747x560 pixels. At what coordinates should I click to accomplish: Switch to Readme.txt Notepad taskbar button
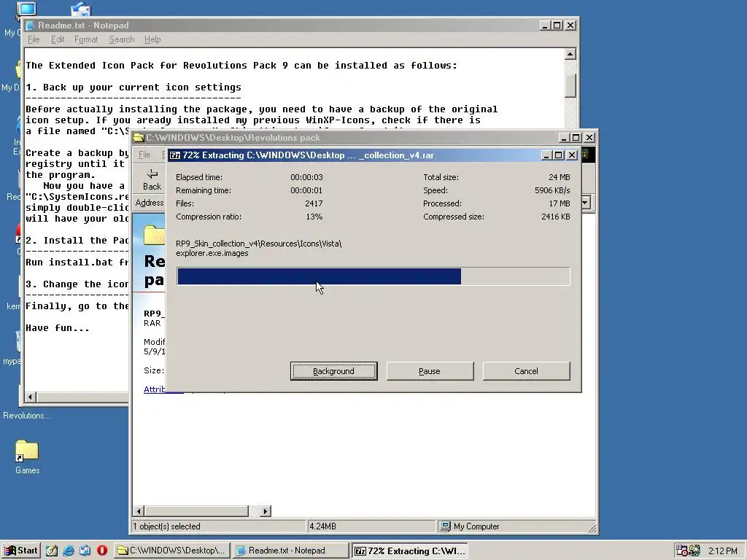tap(290, 551)
